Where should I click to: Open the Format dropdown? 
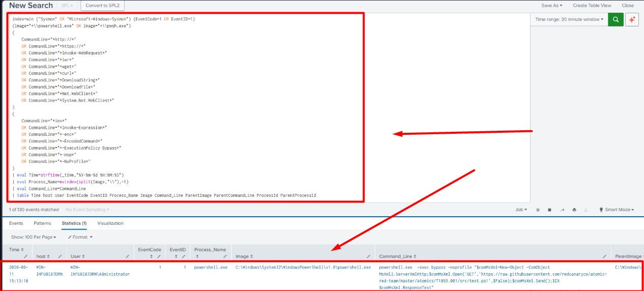(x=80, y=237)
